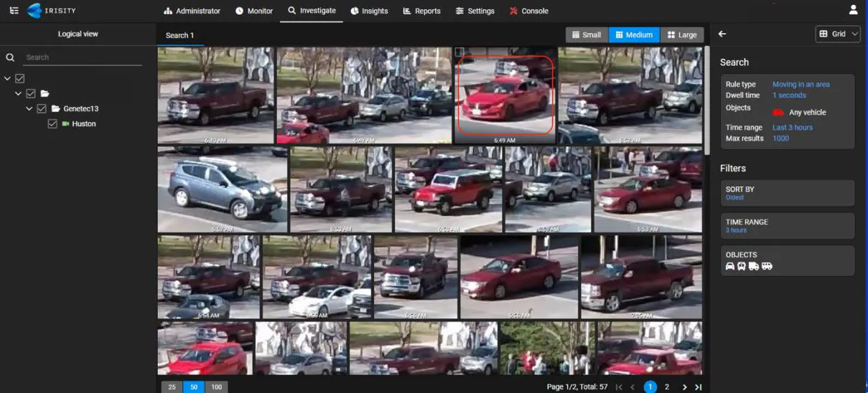Click the Huston camera label
Viewport: 868px width, 393px height.
(84, 124)
